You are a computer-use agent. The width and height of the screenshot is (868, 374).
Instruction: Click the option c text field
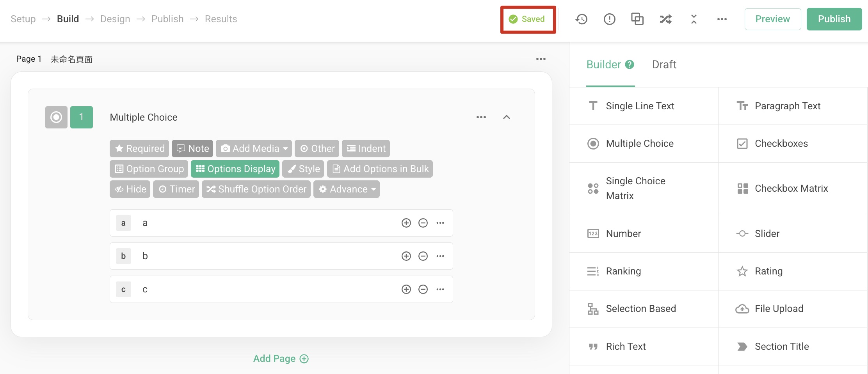265,289
